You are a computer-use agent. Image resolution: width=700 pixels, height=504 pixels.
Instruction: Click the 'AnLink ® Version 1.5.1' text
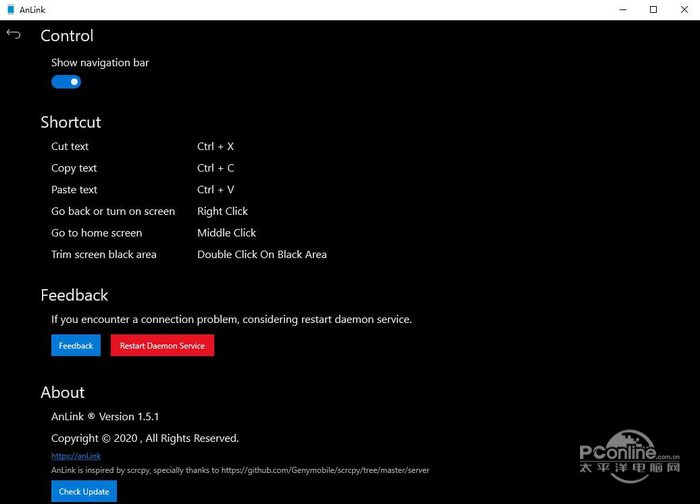click(105, 417)
